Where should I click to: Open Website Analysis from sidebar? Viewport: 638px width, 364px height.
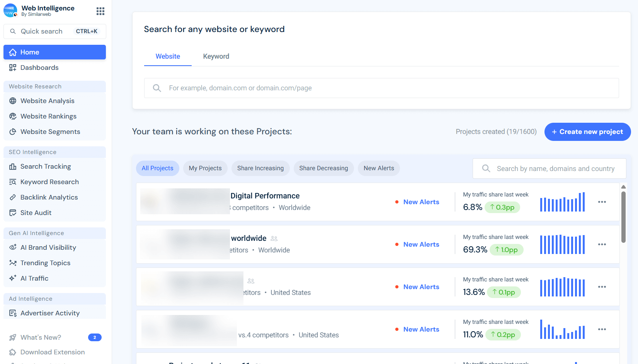48,100
